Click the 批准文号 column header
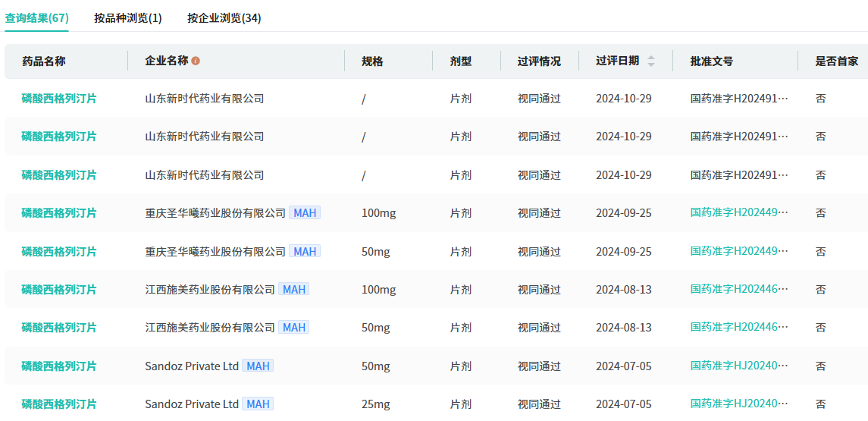868x421 pixels. [711, 61]
